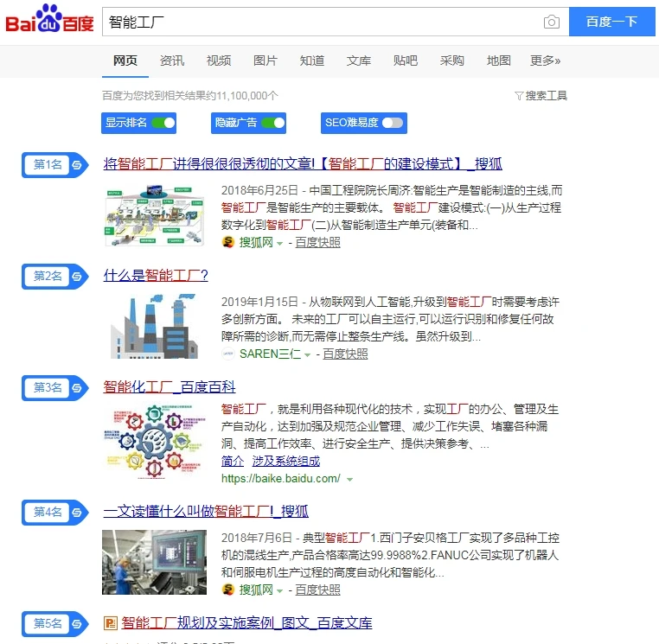The image size is (659, 644).
Task: Switch to the 视频 tab
Action: pyautogui.click(x=219, y=61)
